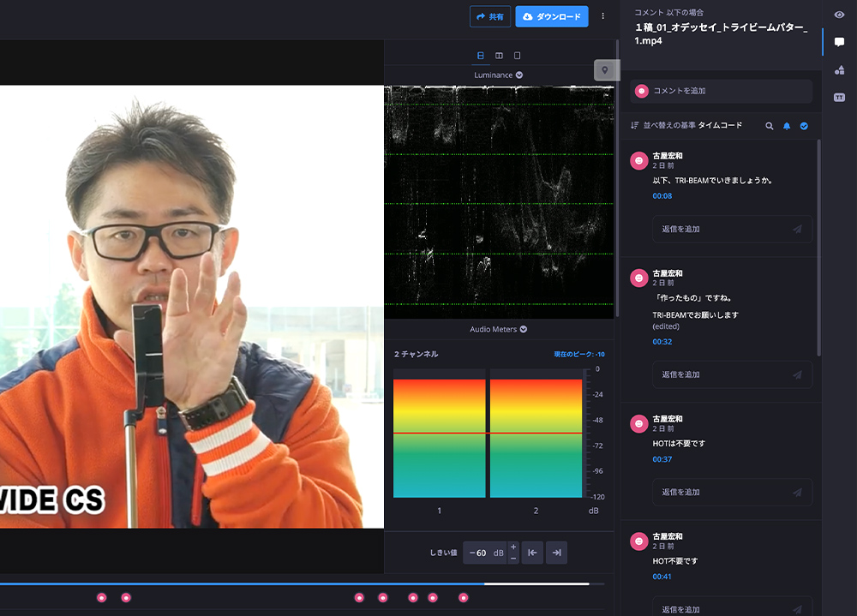The image size is (857, 616).
Task: Jump to previous threshold point arrow
Action: tap(532, 553)
